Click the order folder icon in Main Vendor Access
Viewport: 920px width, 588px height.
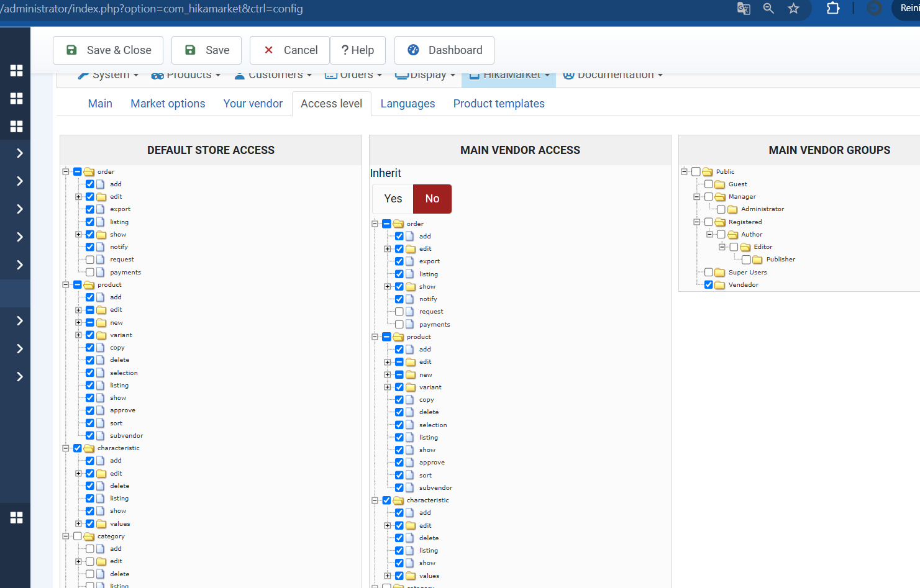pos(398,224)
